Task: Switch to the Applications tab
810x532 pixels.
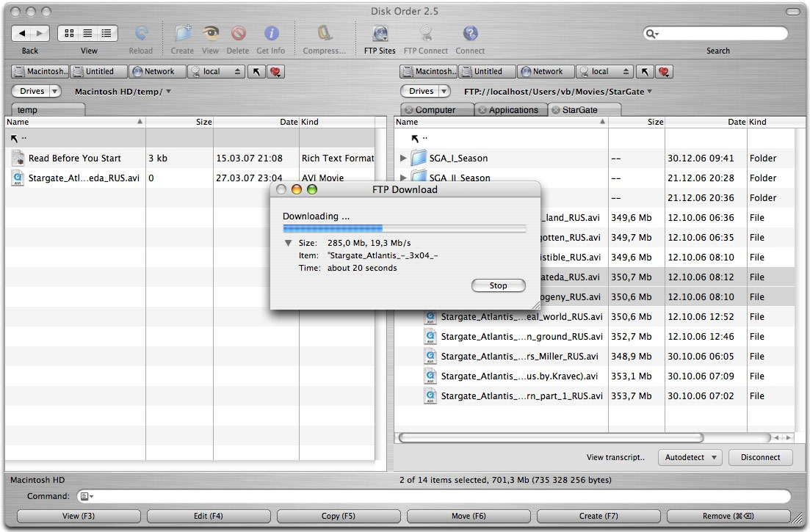Action: [510, 110]
